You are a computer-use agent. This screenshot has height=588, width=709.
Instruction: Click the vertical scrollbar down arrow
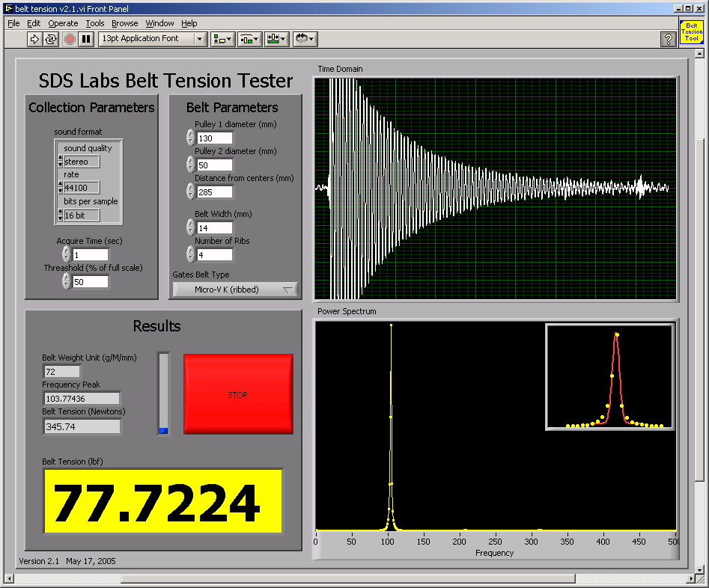click(699, 569)
